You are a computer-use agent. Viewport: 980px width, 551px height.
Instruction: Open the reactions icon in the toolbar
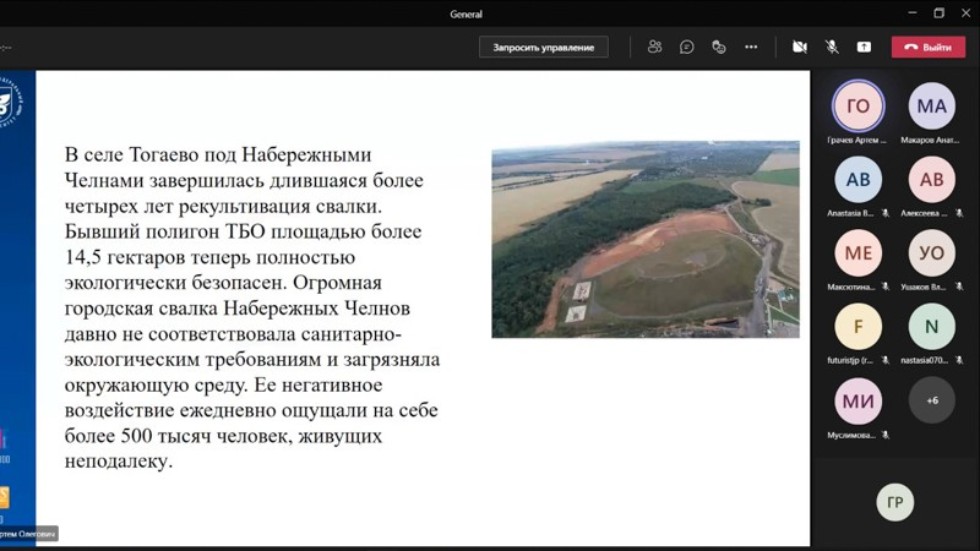[x=718, y=46]
